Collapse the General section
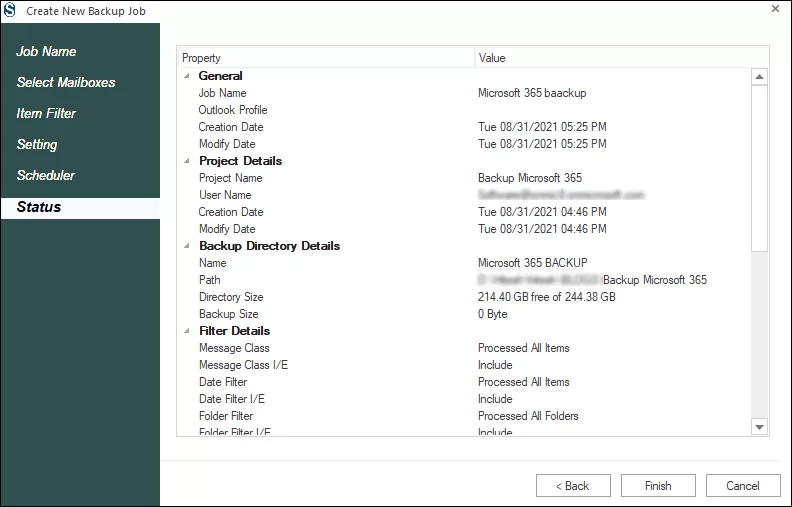The height and width of the screenshot is (507, 792). [187, 76]
